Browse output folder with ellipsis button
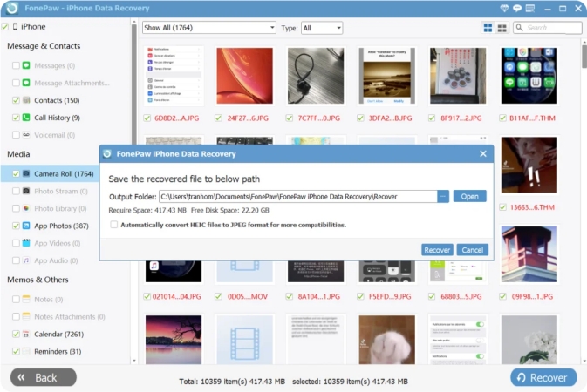587x392 pixels. 443,196
